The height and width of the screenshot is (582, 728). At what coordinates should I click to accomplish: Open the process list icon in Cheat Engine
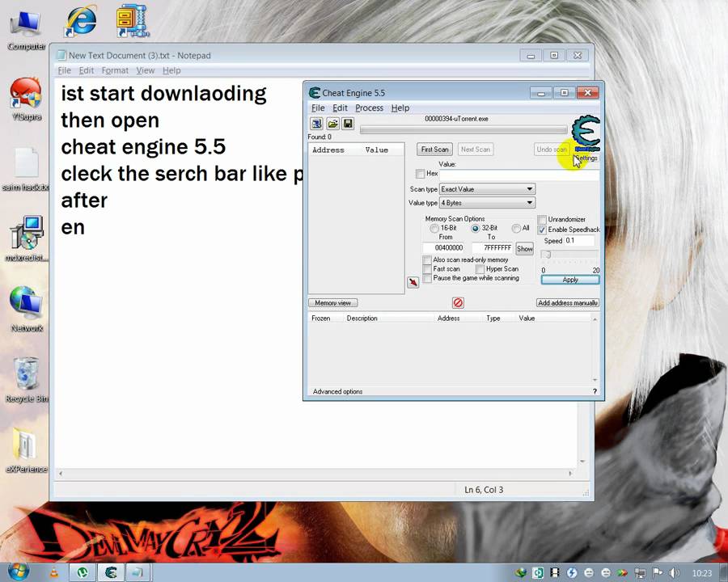[x=316, y=124]
